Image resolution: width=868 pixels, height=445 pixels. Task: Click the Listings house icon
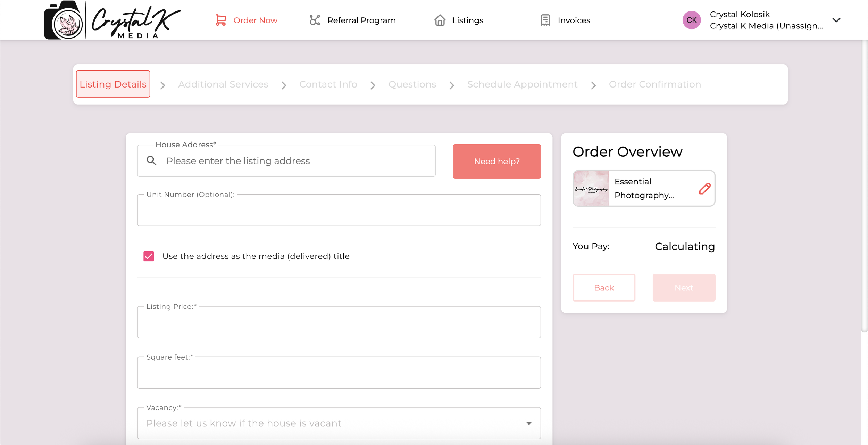(440, 20)
